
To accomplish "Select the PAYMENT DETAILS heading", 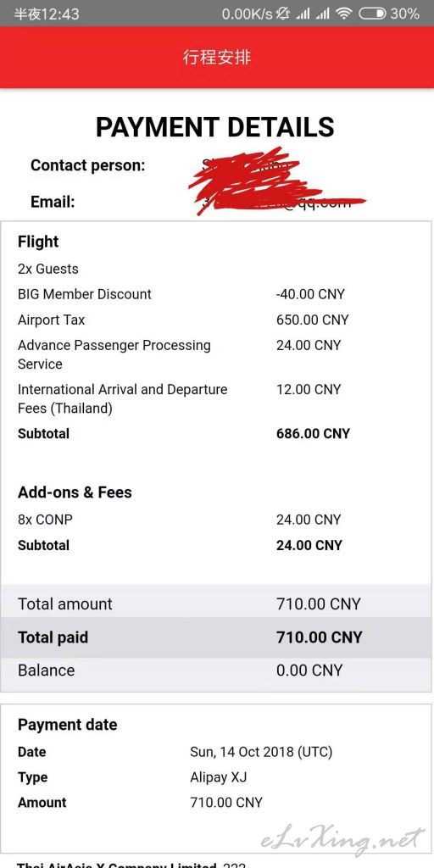I will click(x=214, y=127).
